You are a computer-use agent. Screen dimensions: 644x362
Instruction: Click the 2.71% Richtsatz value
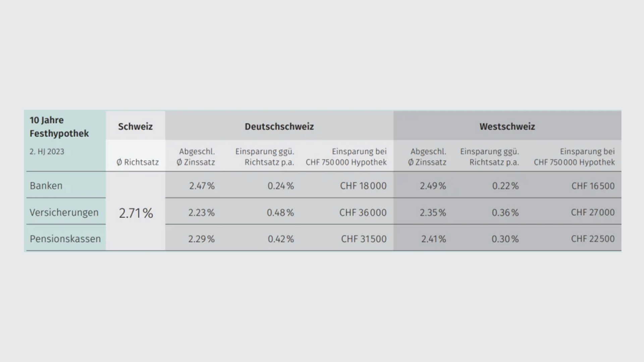click(x=136, y=213)
